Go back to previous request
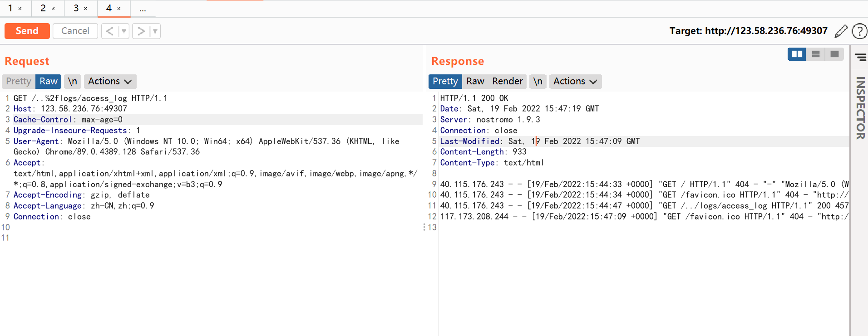868x336 pixels. click(x=109, y=31)
